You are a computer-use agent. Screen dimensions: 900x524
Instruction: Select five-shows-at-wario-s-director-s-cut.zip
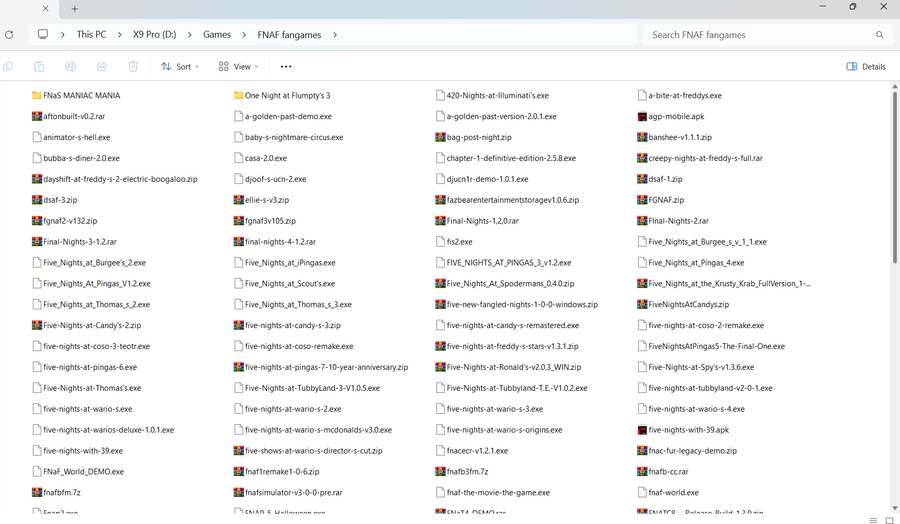click(308, 451)
